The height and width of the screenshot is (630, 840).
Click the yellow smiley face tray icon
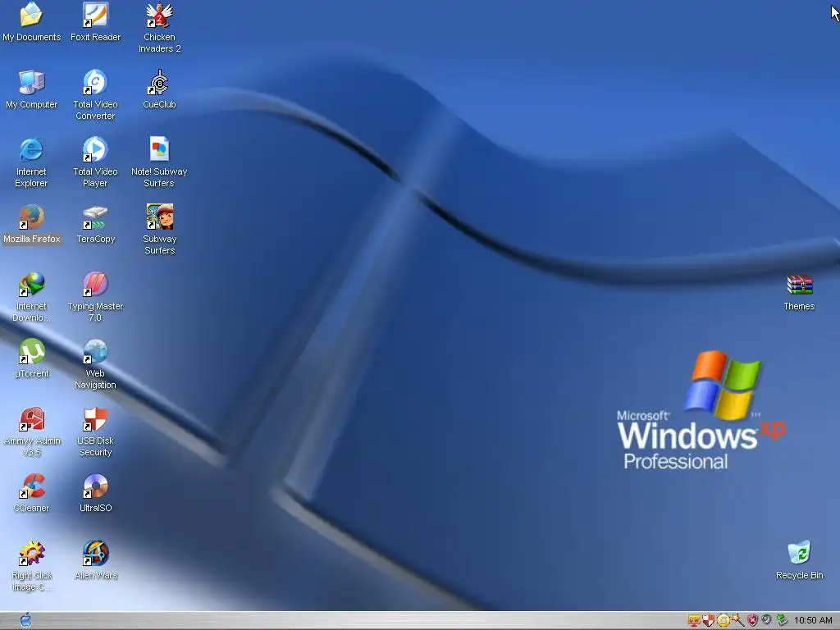coord(724,620)
